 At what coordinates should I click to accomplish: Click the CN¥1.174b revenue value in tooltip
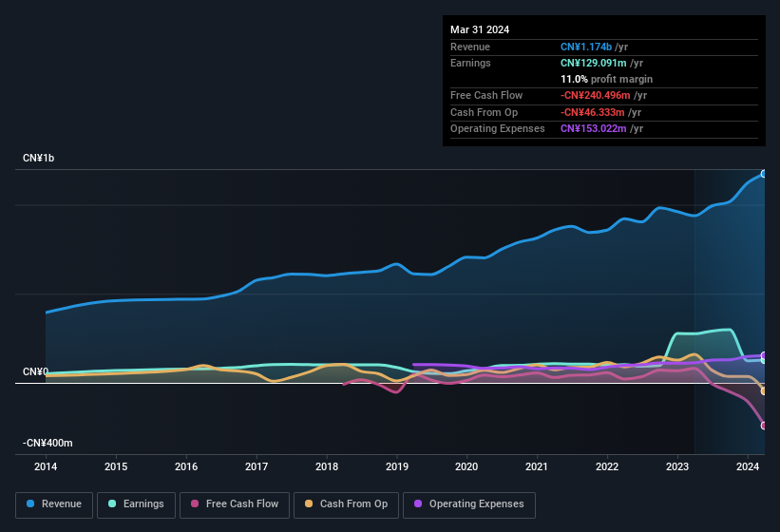coord(586,47)
